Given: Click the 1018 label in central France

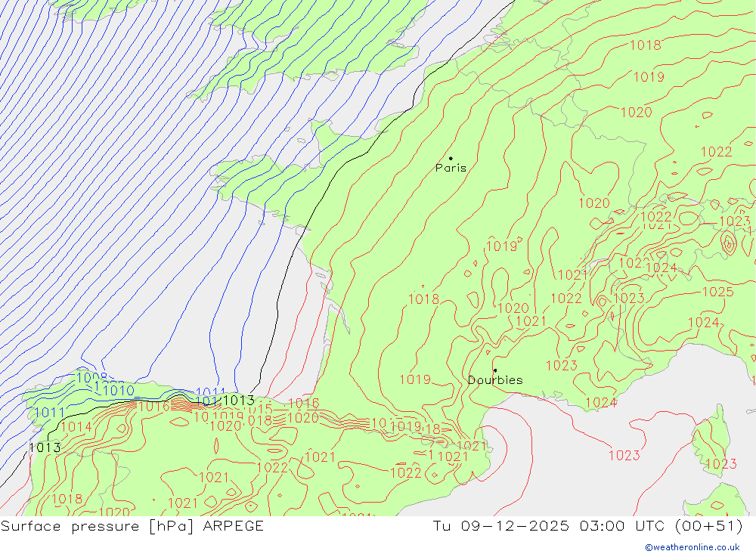Looking at the screenshot, I should pos(424,299).
